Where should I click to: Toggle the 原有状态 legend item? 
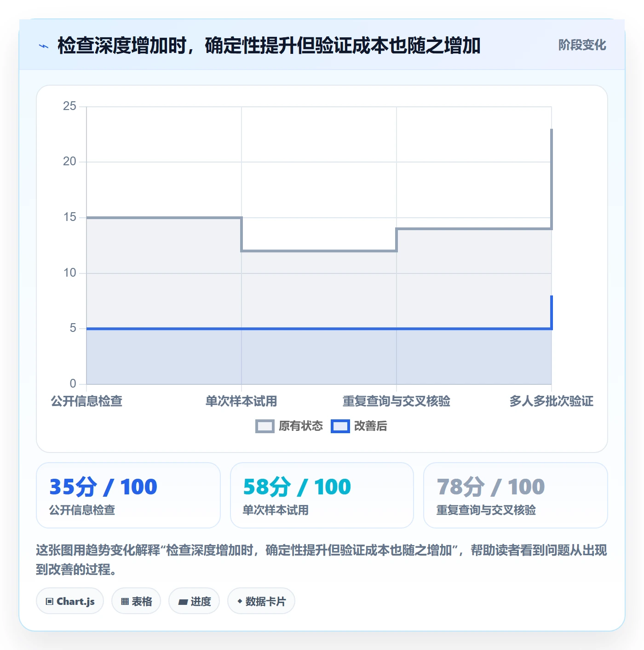289,426
